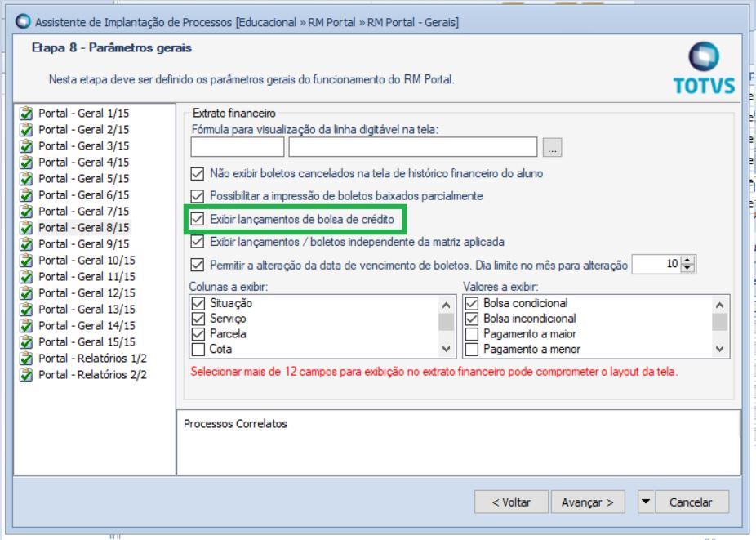Click the checkmark icon beside Portal - Relatórios 1/2
756x540 pixels.
coord(26,359)
